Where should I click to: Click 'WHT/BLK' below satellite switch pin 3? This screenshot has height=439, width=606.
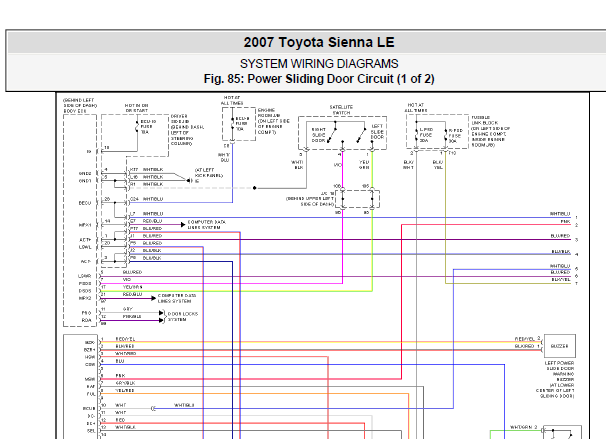[x=297, y=165]
